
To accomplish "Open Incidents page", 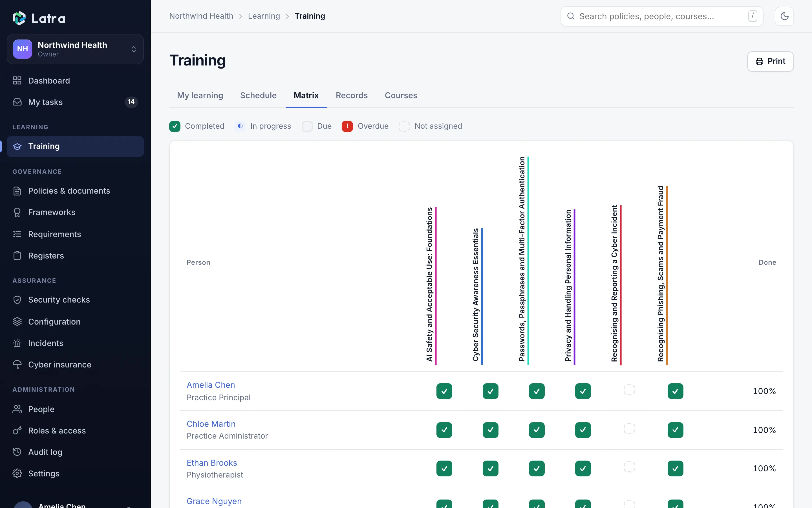I will [x=75, y=343].
